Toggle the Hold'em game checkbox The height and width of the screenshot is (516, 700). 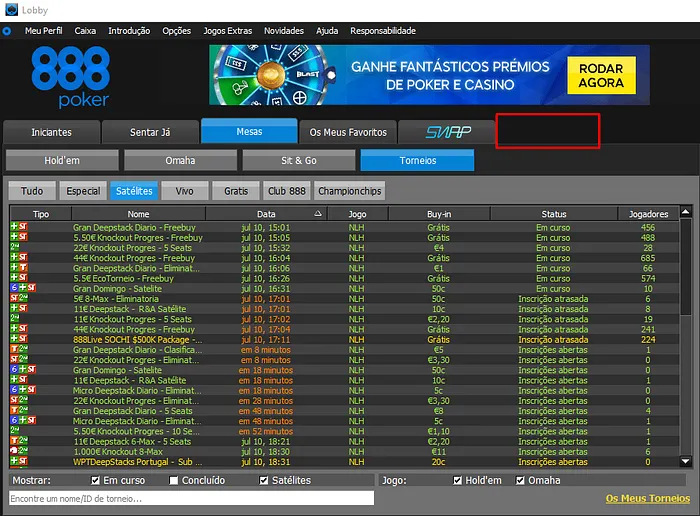point(457,480)
